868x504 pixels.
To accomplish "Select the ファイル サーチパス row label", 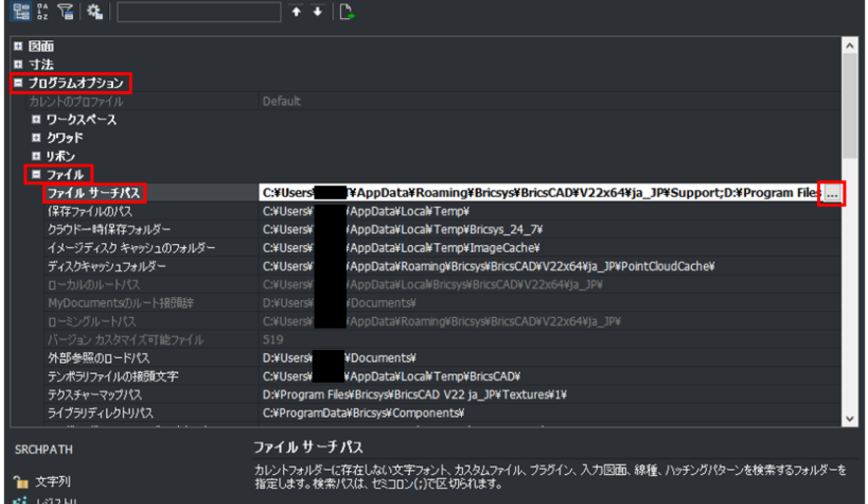I will click(x=94, y=193).
